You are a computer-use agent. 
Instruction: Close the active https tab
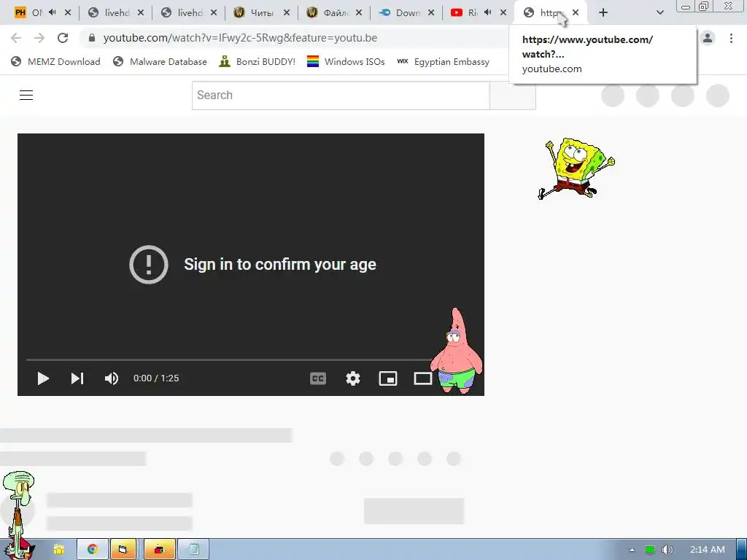576,12
